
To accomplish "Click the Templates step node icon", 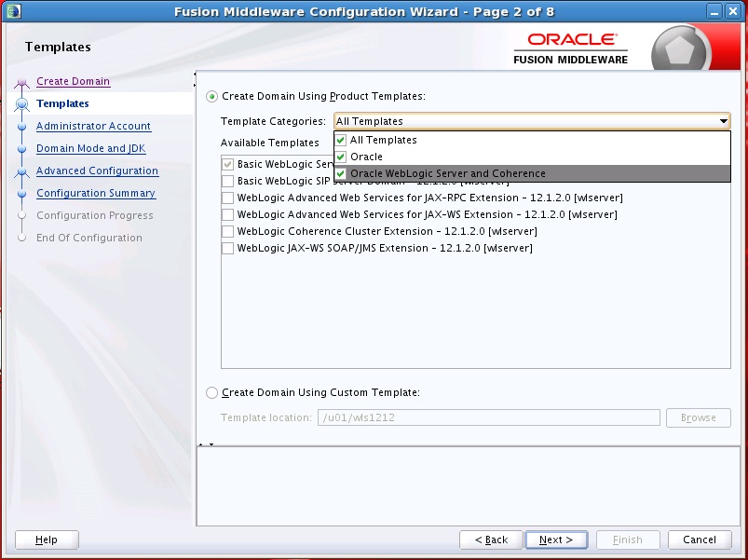I will [22, 104].
